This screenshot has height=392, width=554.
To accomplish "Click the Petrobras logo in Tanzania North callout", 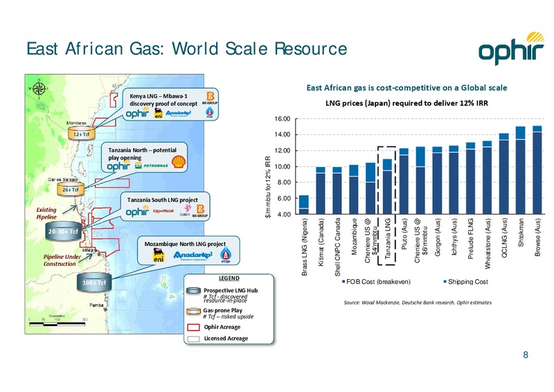I will pyautogui.click(x=152, y=166).
